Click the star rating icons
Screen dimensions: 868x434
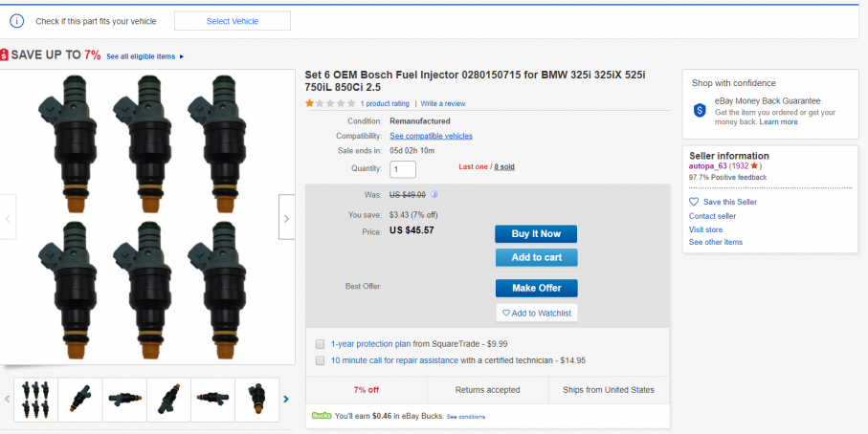coord(330,103)
